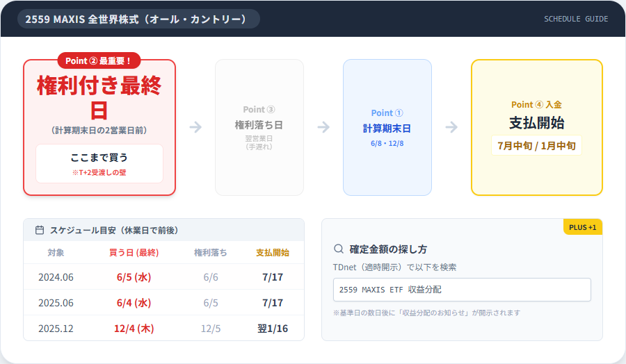The image size is (626, 364).
Task: Select the 2025.06 schedule row
Action: pyautogui.click(x=163, y=303)
